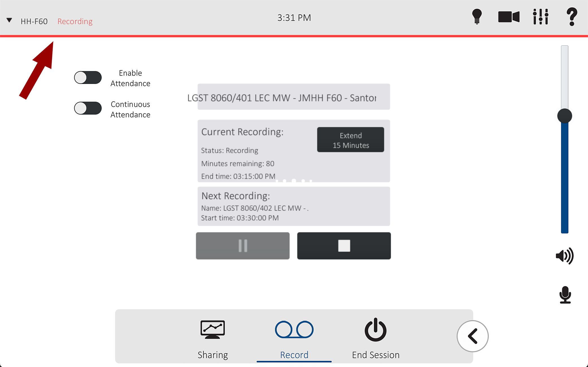Select the Next Recording info panel
588x367 pixels.
294,206
